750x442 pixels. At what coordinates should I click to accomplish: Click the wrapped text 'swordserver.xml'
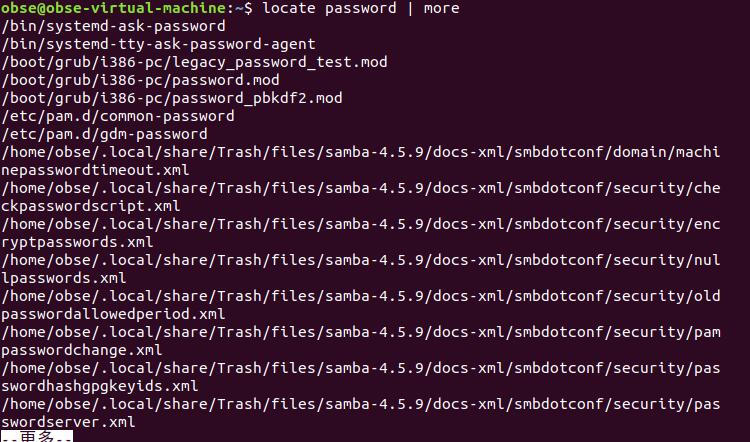tap(68, 422)
